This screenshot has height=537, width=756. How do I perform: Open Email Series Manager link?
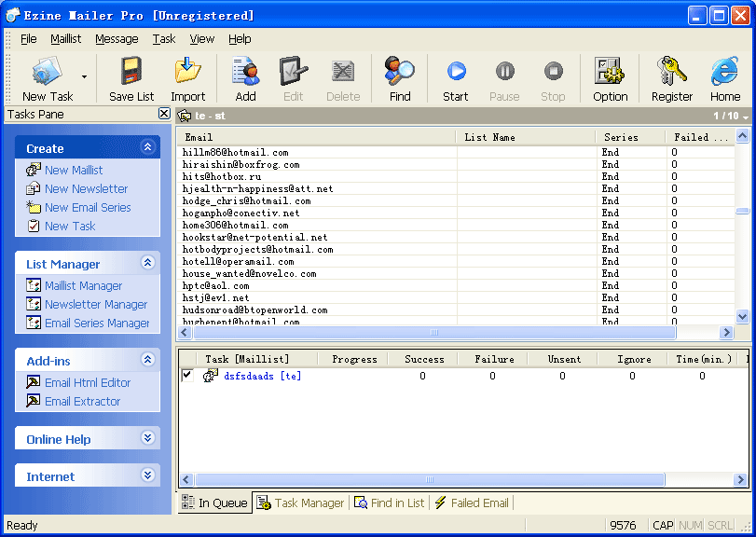[x=97, y=323]
